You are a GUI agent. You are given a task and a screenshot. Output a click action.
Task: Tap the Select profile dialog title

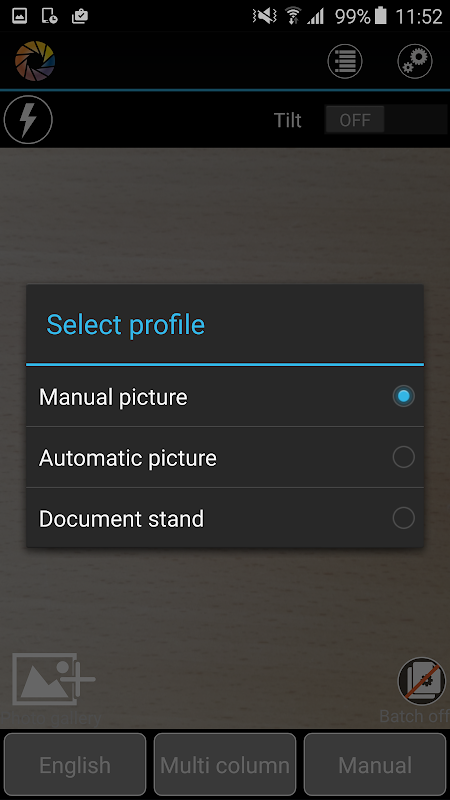point(126,324)
